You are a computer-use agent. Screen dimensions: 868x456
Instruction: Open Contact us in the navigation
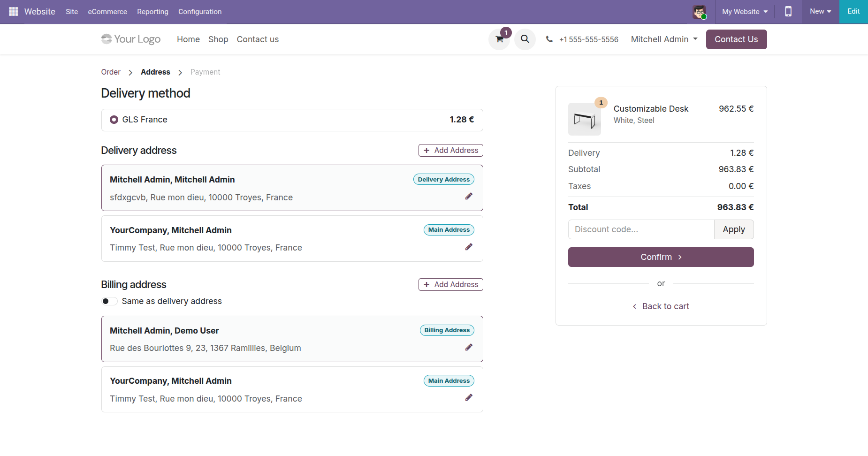[x=258, y=39]
